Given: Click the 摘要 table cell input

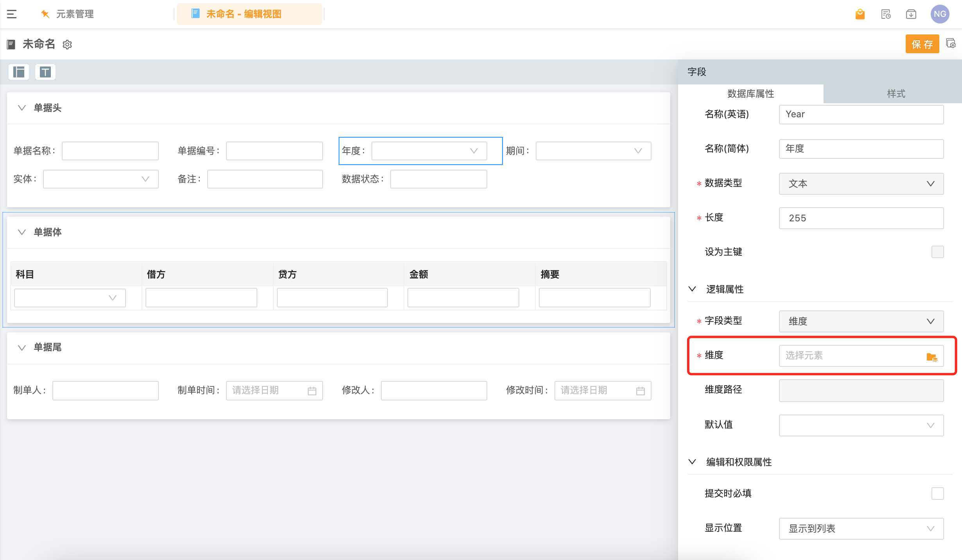Looking at the screenshot, I should tap(594, 298).
